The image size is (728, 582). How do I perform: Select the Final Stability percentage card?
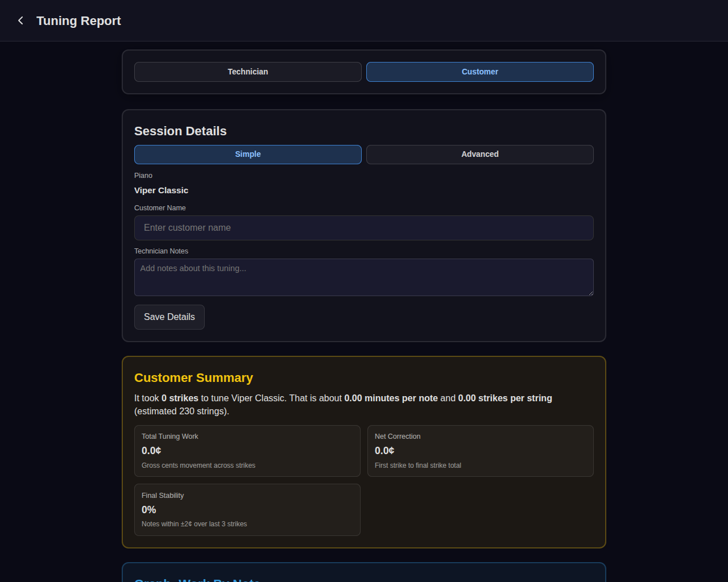[x=247, y=509]
